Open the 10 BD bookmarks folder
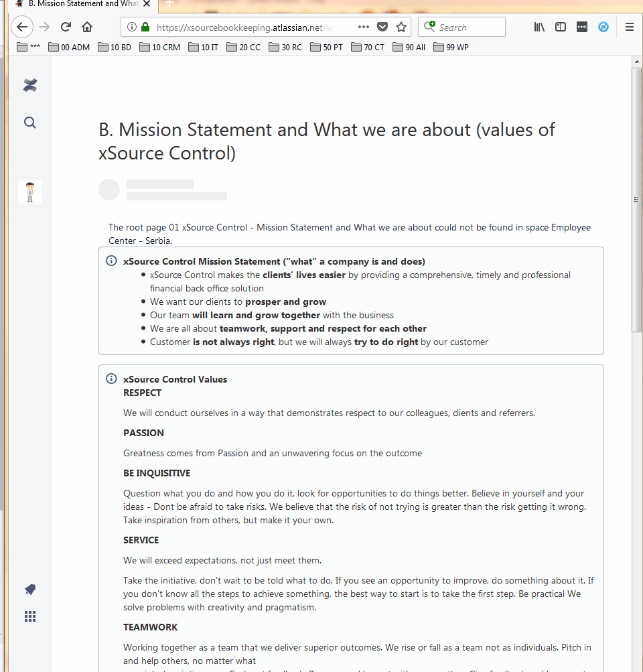The image size is (643, 672). tap(115, 47)
